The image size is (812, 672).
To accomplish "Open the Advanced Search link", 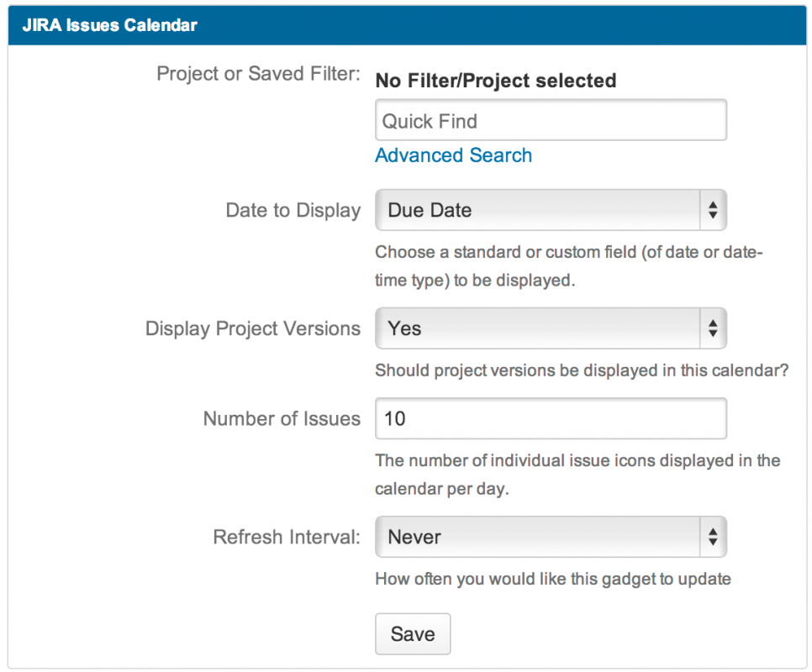I will [453, 155].
